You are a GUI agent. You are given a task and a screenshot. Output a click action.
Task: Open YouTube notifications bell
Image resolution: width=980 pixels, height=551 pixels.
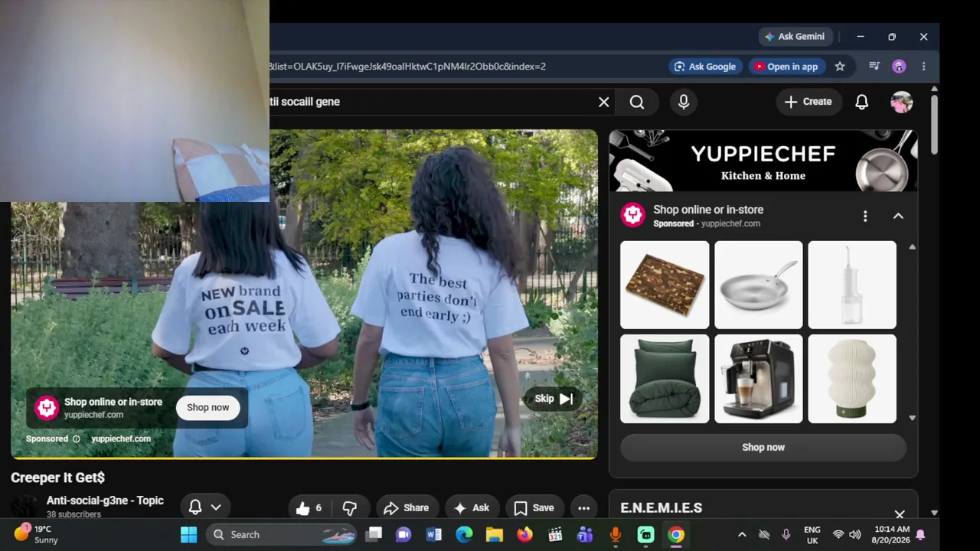pyautogui.click(x=862, y=102)
